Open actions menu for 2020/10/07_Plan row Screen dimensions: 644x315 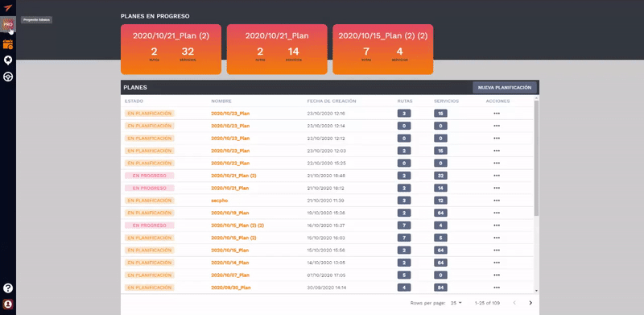497,275
